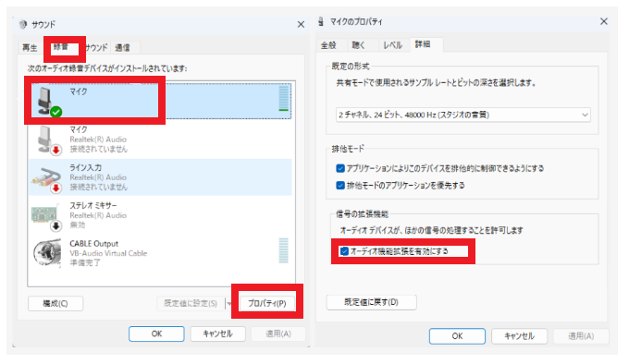Toggle オーディオ機能拡張を有効にする checkbox
The image size is (629, 364).
pyautogui.click(x=344, y=251)
